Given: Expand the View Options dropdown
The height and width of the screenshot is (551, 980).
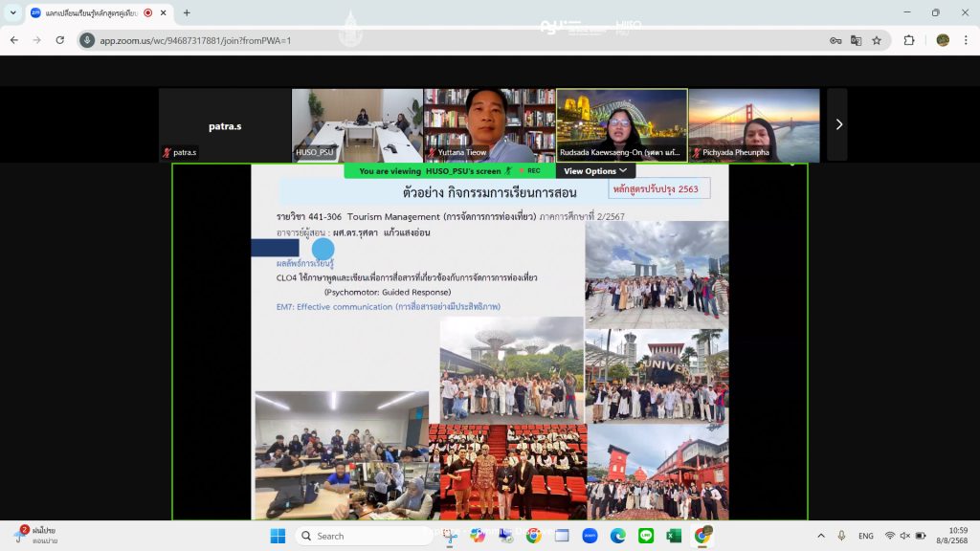Looking at the screenshot, I should tap(595, 171).
